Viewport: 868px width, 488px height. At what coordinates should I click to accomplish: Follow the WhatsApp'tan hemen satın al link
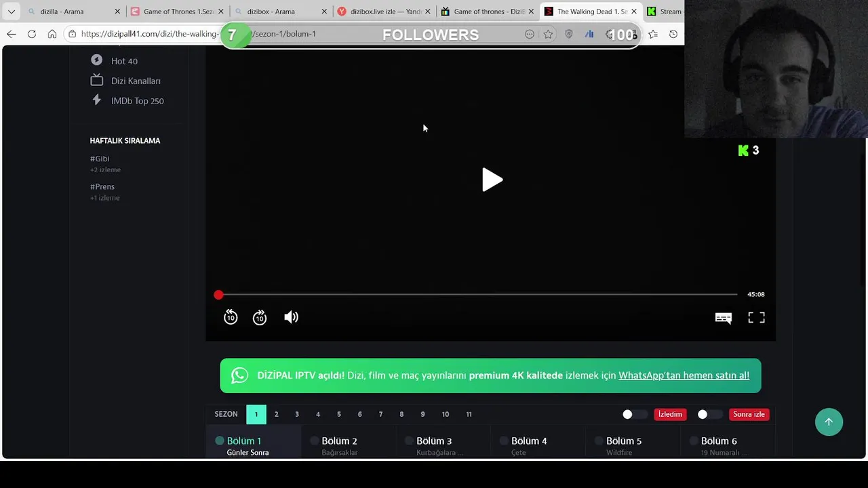point(684,375)
